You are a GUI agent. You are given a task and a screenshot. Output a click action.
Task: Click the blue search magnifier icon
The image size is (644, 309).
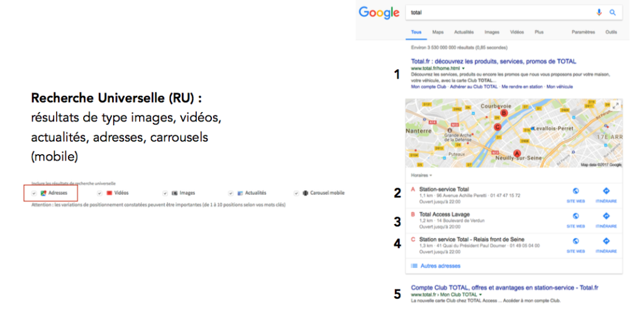point(613,13)
